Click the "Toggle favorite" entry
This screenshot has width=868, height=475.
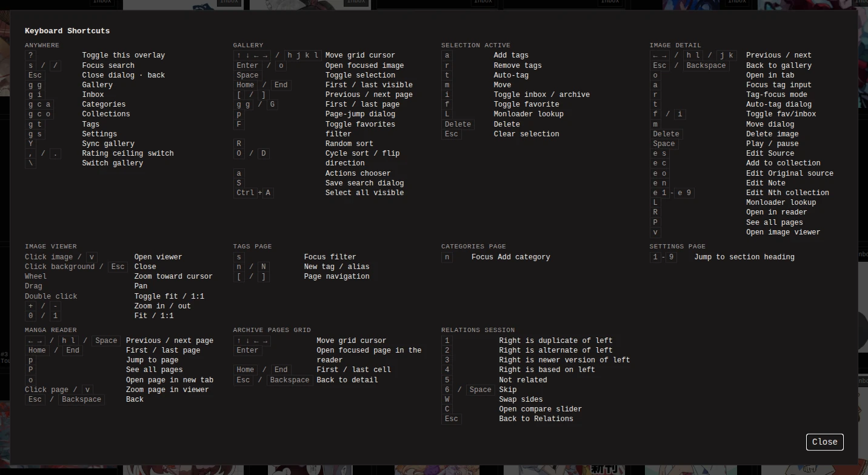click(526, 104)
